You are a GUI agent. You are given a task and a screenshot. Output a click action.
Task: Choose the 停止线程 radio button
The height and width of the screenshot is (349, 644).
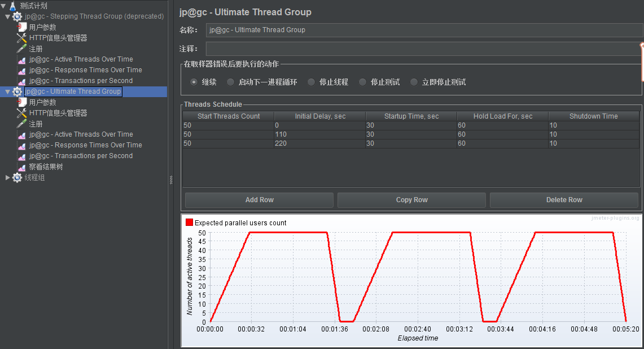click(x=312, y=82)
